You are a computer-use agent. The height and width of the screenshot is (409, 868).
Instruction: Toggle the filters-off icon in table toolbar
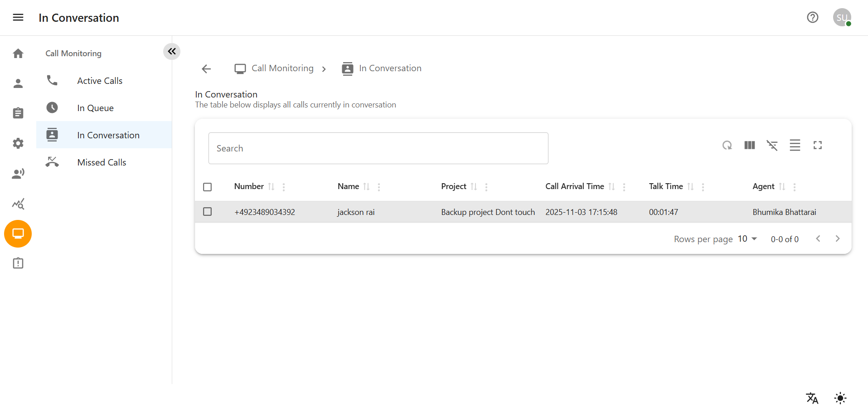[772, 145]
